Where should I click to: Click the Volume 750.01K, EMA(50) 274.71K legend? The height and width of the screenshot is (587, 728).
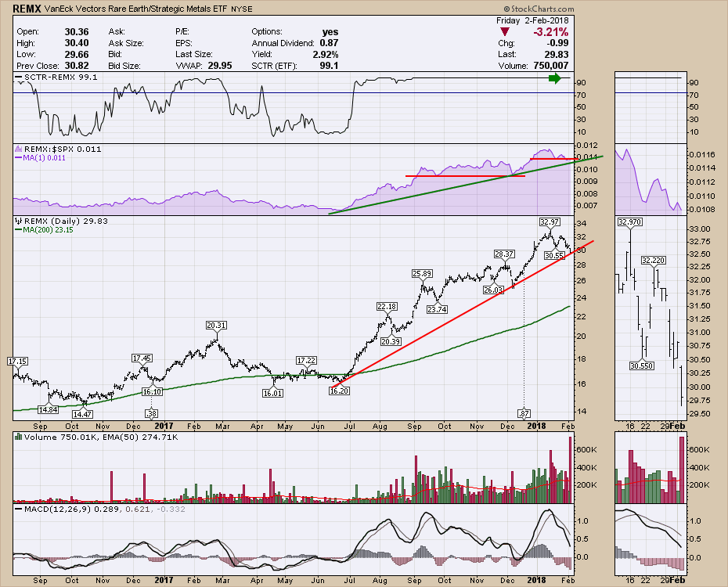101,437
